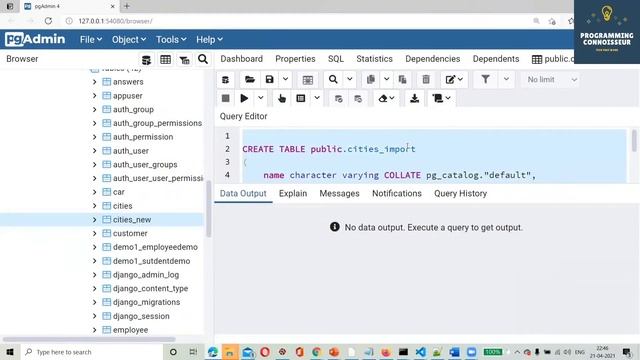Switch to the Statistics tab
This screenshot has width=640, height=360.
(x=374, y=59)
